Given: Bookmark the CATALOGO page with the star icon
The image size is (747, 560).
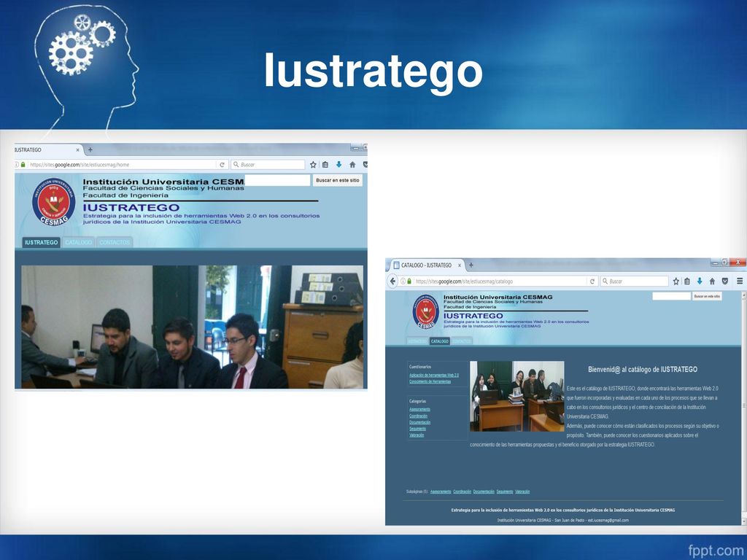Looking at the screenshot, I should point(676,281).
